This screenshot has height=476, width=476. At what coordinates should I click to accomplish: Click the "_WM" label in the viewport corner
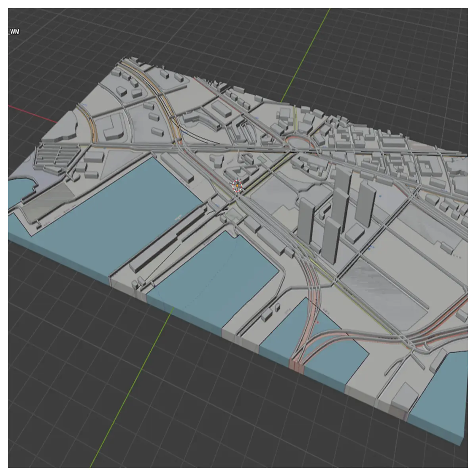coord(14,32)
